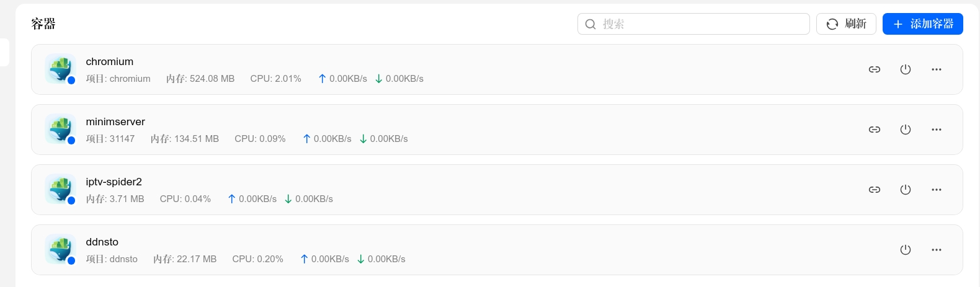This screenshot has height=287, width=980.
Task: Toggle power for minimserver container
Action: pos(906,130)
